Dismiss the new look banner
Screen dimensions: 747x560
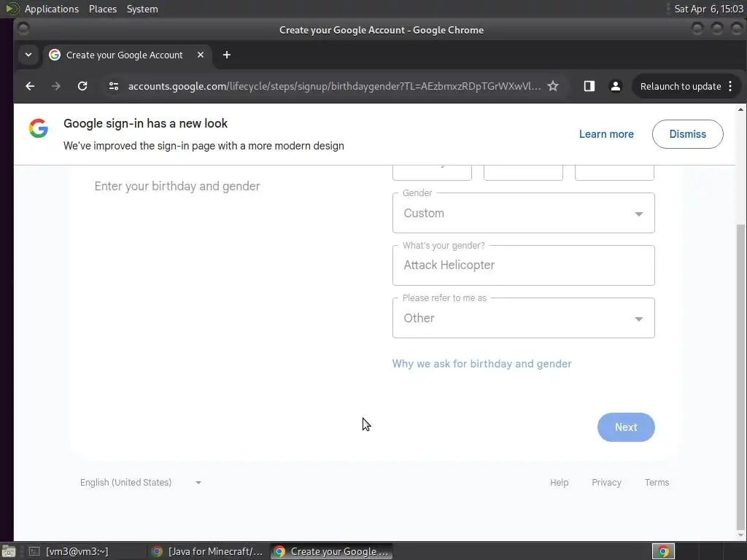tap(687, 134)
